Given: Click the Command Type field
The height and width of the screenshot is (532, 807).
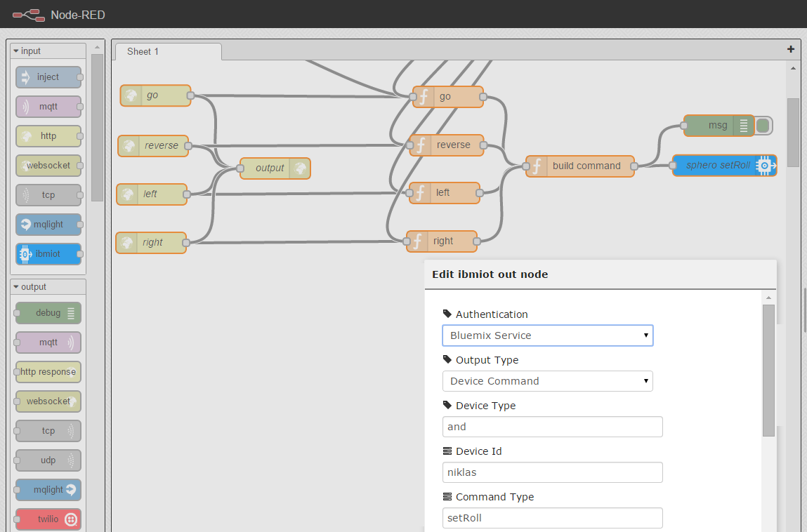Looking at the screenshot, I should click(x=552, y=518).
